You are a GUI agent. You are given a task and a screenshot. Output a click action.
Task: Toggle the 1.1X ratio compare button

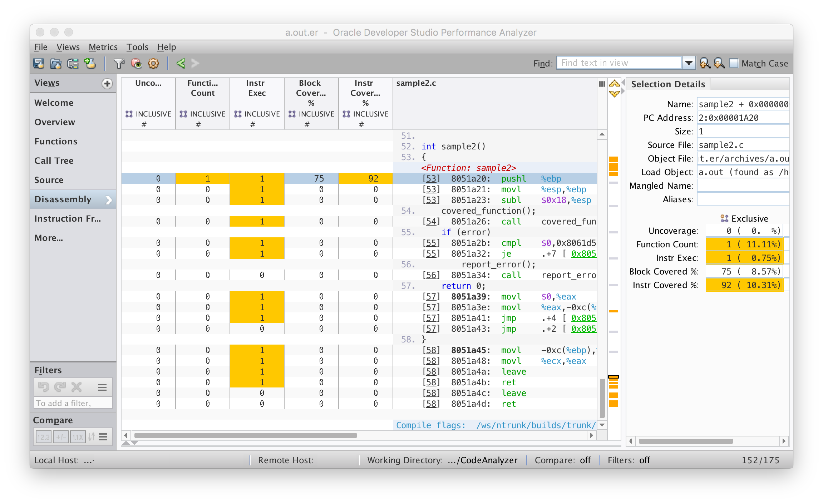point(78,437)
